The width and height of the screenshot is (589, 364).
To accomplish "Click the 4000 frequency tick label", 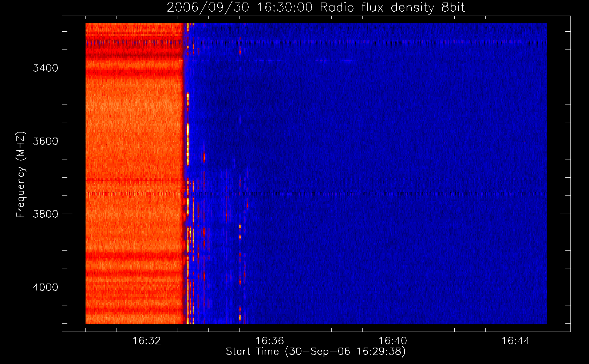I will click(46, 287).
